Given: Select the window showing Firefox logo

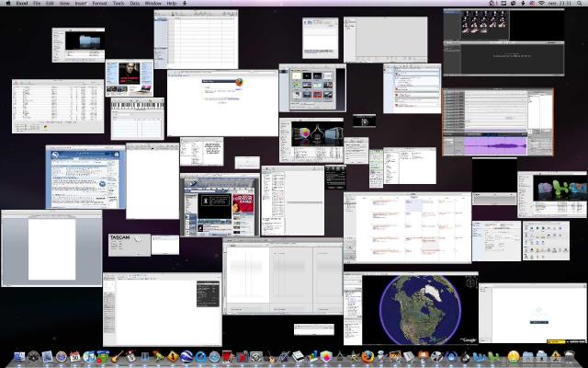Looking at the screenshot, I should pos(222,103).
